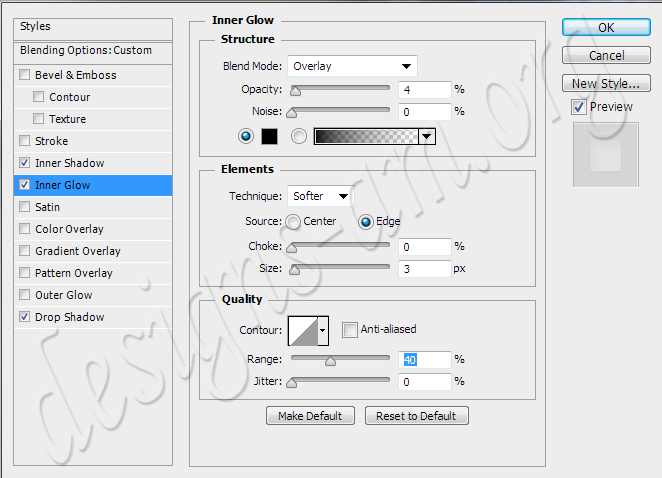Image resolution: width=662 pixels, height=478 pixels.
Task: Enable the Pattern Overlay checkbox
Action: point(25,272)
